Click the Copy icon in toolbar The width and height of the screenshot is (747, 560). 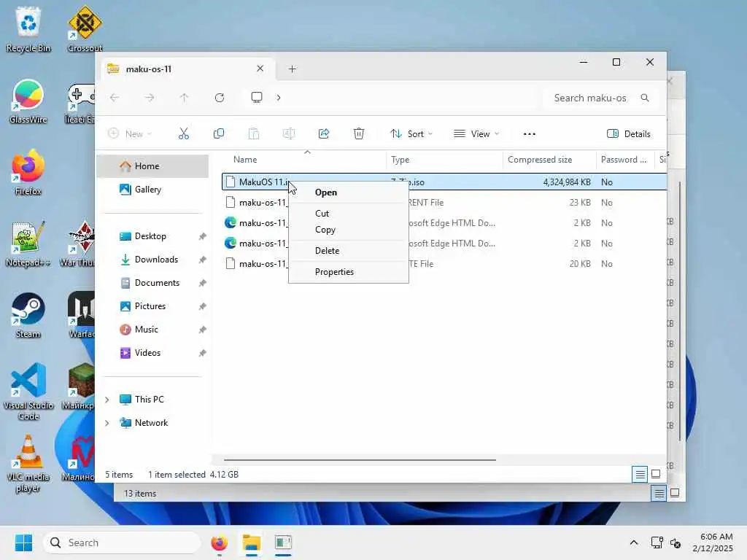pyautogui.click(x=219, y=134)
